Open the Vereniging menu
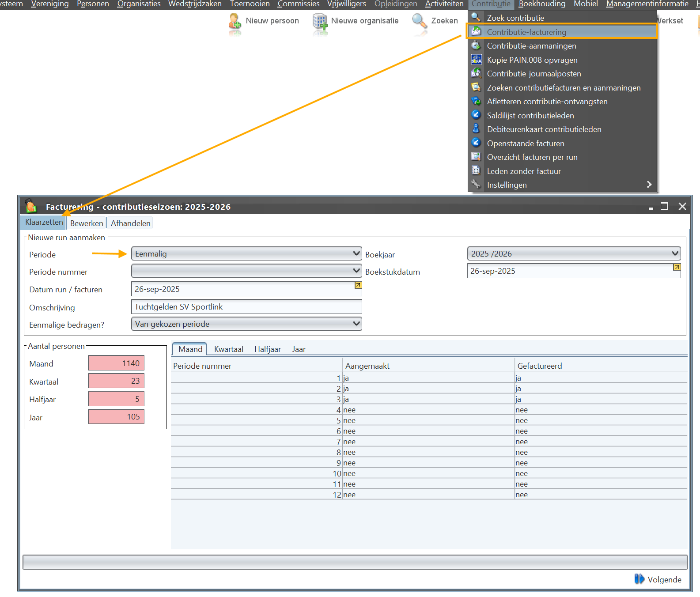This screenshot has width=700, height=597. [x=50, y=4]
